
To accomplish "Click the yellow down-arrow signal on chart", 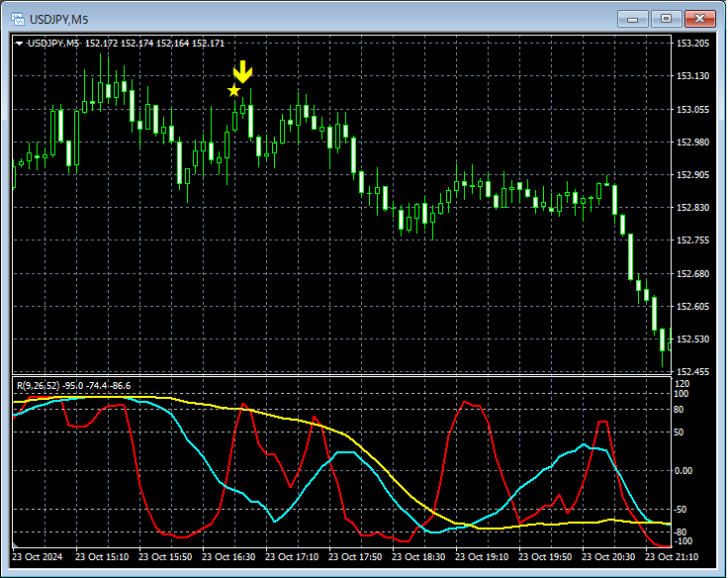I will click(242, 72).
